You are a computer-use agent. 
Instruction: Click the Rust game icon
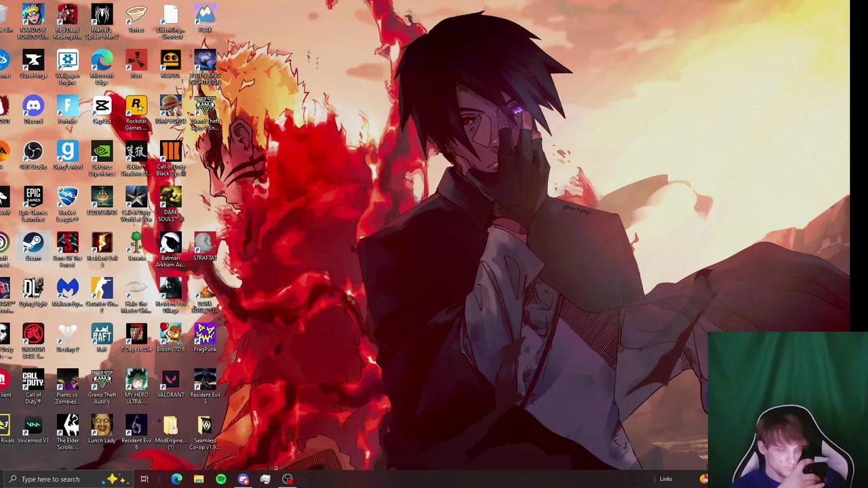pos(136,64)
